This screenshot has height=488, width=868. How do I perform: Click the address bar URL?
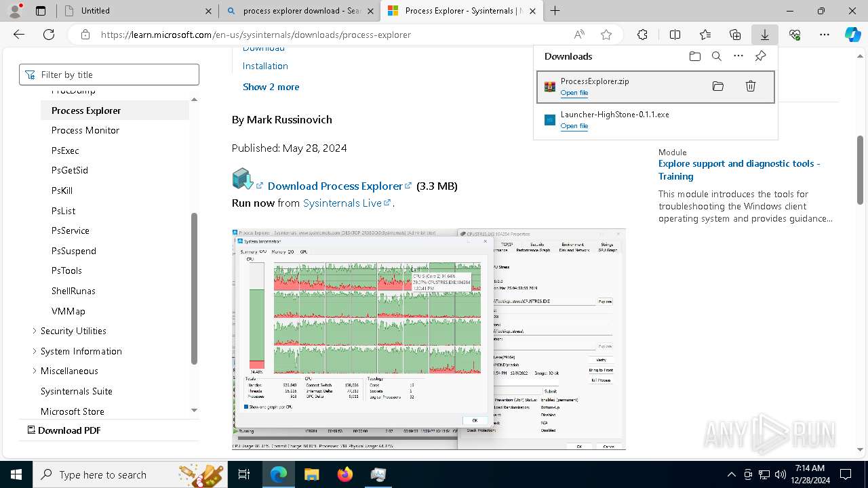click(x=256, y=35)
